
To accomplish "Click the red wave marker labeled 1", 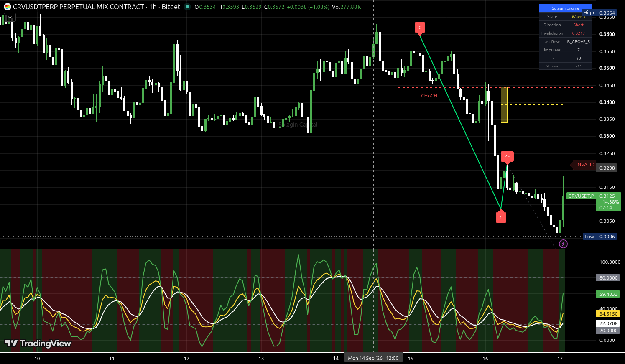I will 501,217.
